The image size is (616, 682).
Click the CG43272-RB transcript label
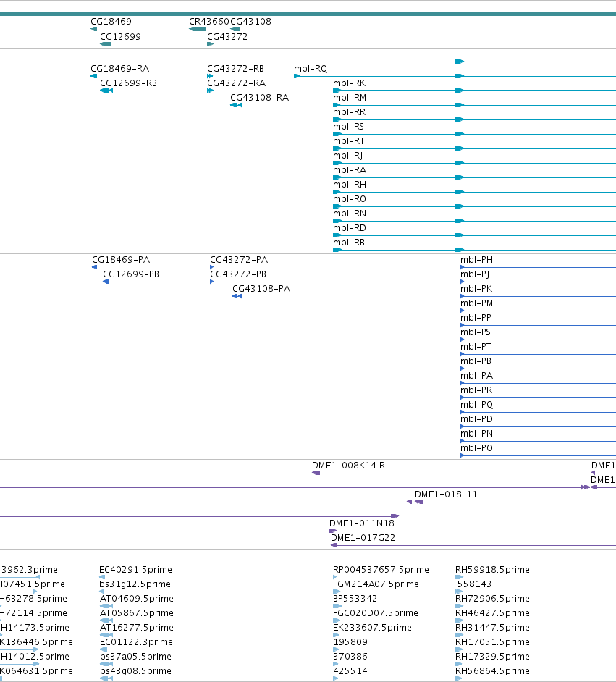(236, 68)
